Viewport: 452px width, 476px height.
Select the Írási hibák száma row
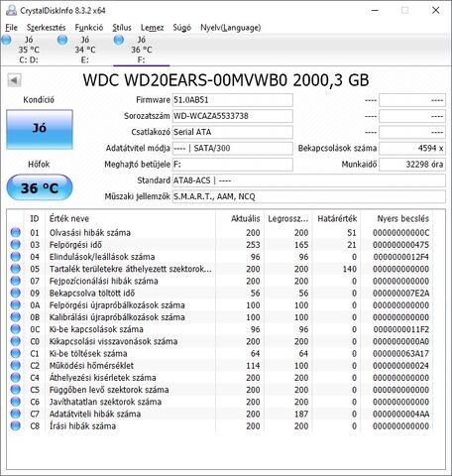click(x=220, y=425)
